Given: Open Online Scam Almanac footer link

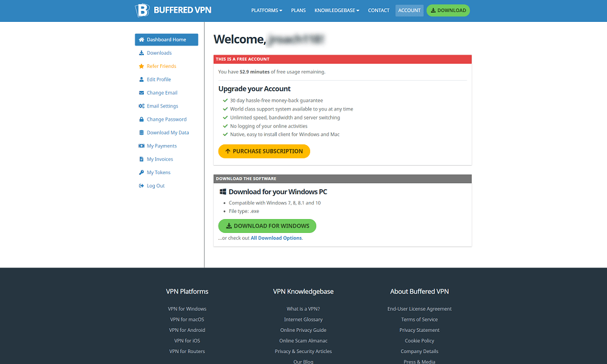Looking at the screenshot, I should point(303,341).
